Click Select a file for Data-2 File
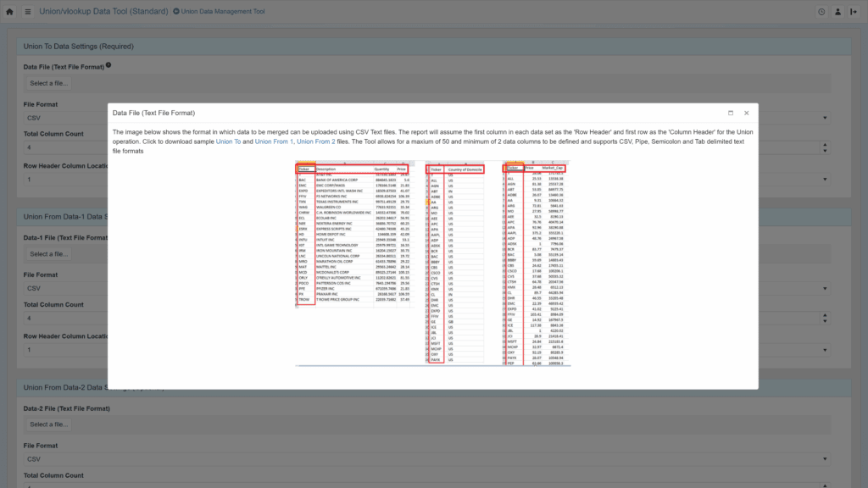This screenshot has width=868, height=488. click(x=48, y=424)
